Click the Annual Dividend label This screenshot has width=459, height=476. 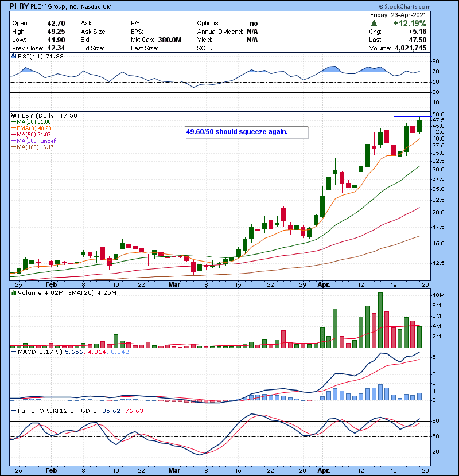pyautogui.click(x=220, y=32)
